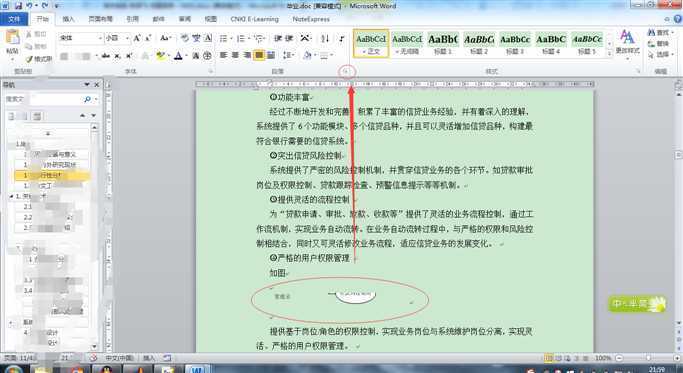The width and height of the screenshot is (683, 373).
Task: Insert a bulleted list
Action: (x=223, y=39)
